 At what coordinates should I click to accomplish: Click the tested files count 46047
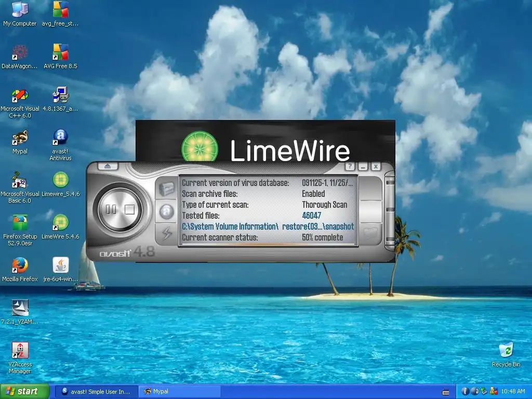(312, 216)
